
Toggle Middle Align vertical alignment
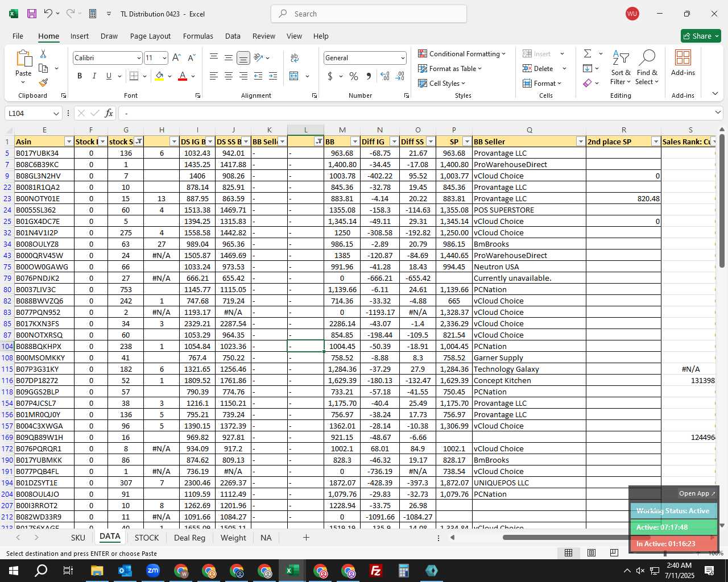coord(229,57)
